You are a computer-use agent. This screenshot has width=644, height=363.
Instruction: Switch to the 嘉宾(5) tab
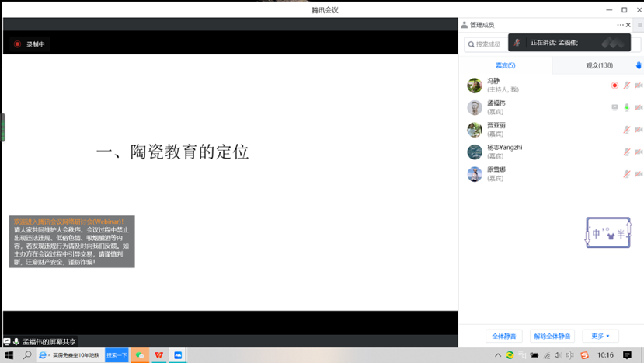click(x=505, y=65)
